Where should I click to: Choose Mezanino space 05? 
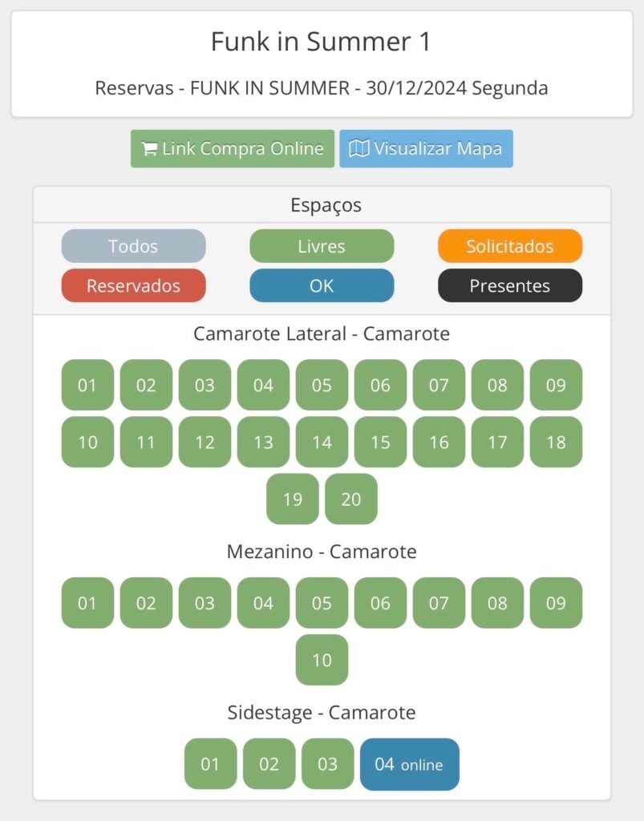322,603
